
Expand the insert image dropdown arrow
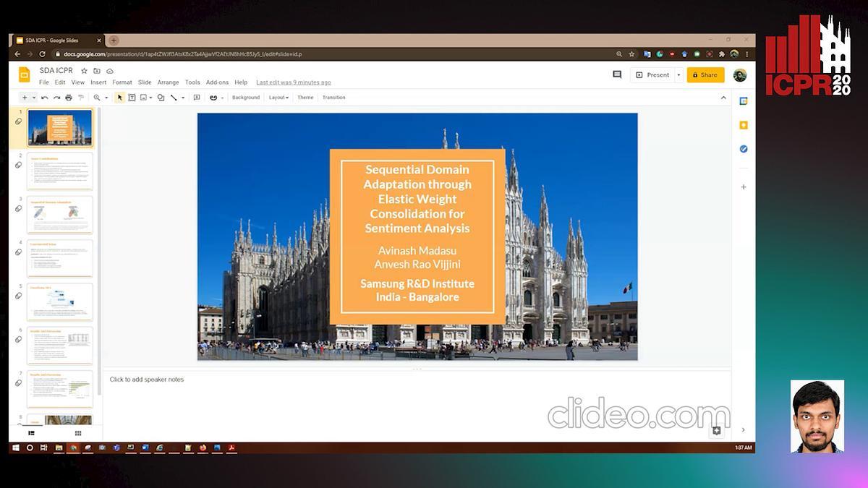tap(150, 98)
